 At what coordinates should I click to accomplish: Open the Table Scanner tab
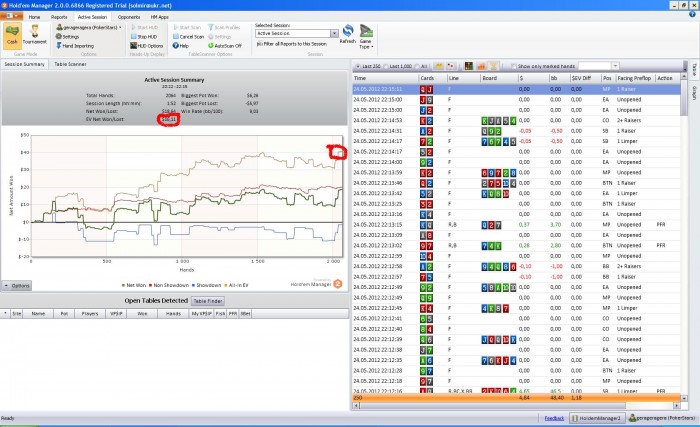pos(70,64)
